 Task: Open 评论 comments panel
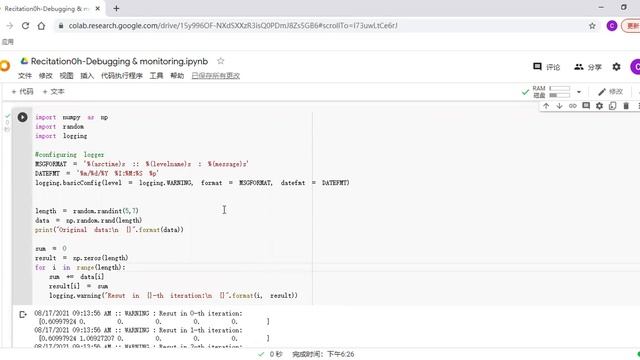(x=547, y=67)
